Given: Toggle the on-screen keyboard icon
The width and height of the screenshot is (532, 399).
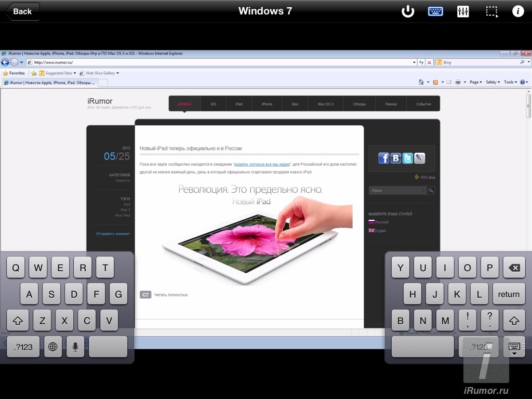Looking at the screenshot, I should click(x=435, y=11).
